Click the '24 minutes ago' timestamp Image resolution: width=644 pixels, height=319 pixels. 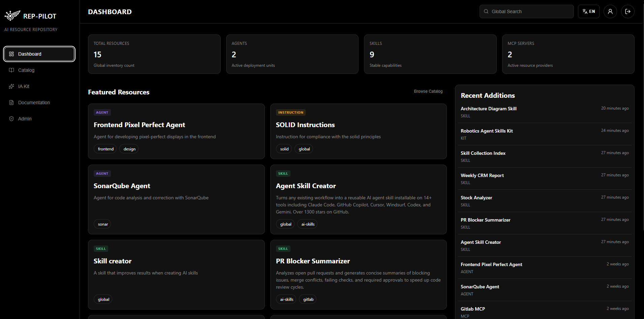point(615,130)
